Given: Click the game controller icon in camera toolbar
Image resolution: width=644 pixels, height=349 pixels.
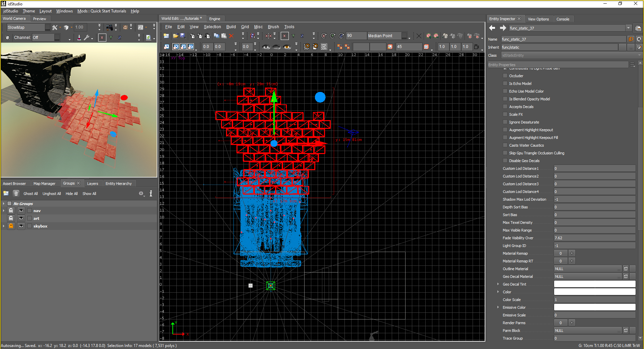Looking at the screenshot, I should pyautogui.click(x=109, y=28).
